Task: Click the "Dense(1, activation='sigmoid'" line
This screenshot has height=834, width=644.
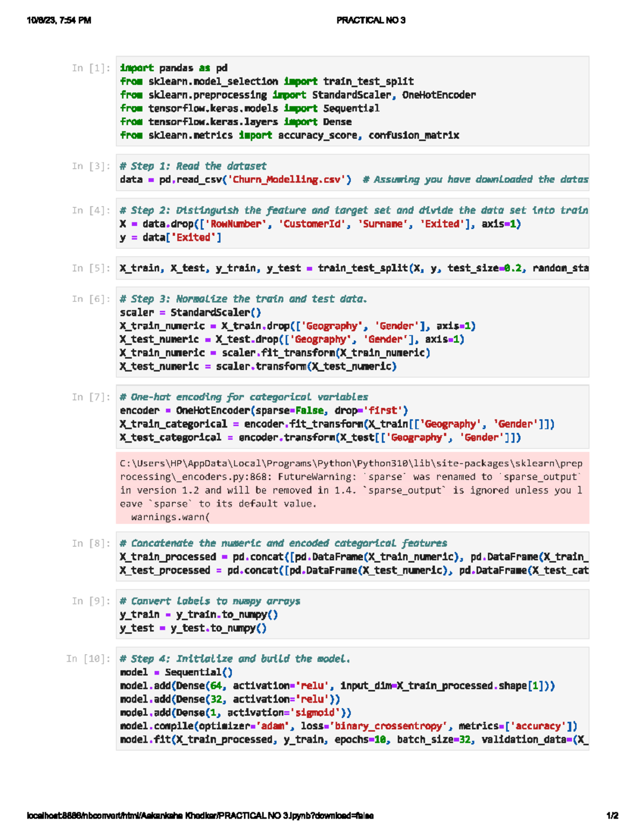Action: coord(236,713)
